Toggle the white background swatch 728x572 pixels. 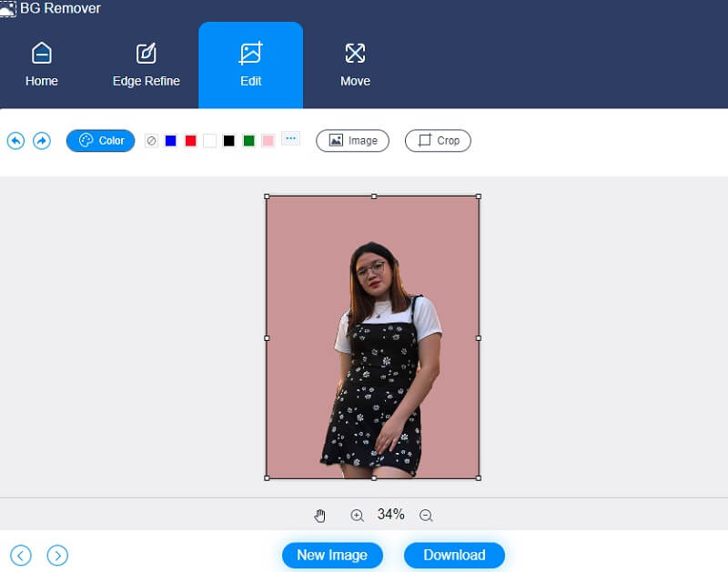pyautogui.click(x=209, y=141)
